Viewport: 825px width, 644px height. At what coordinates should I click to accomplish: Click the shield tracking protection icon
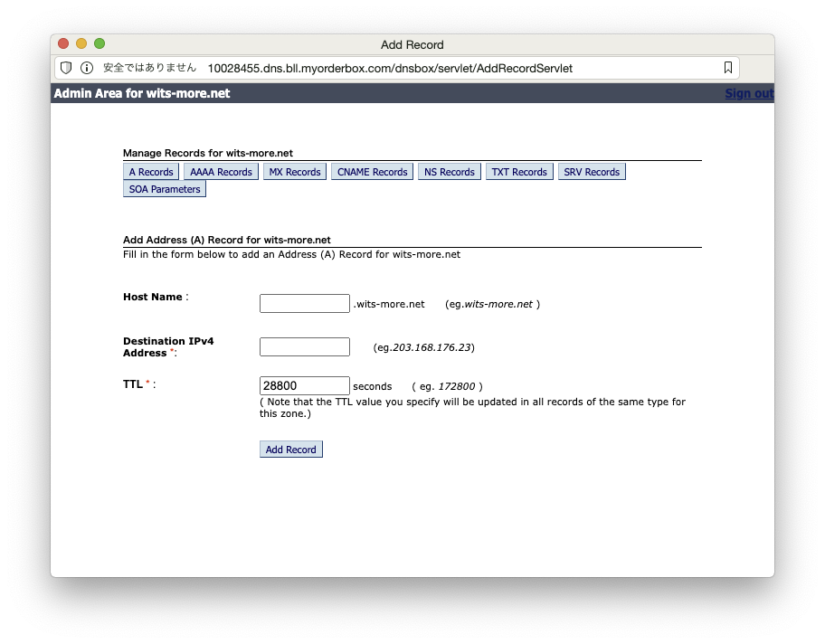(x=66, y=68)
